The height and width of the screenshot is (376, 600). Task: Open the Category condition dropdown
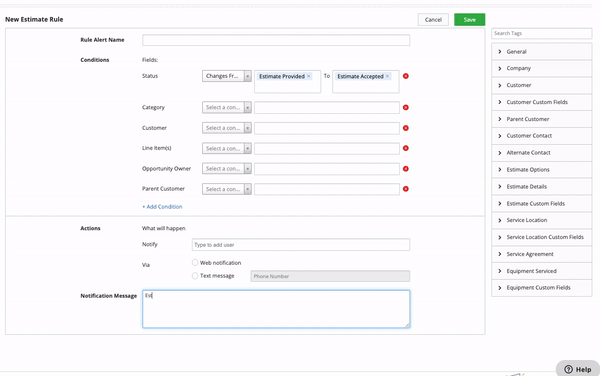227,107
